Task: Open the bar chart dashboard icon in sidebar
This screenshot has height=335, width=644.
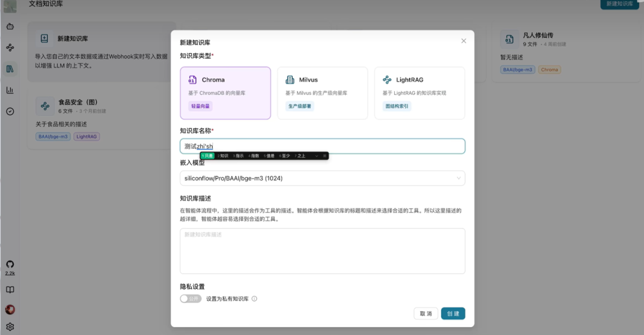Action: point(10,90)
